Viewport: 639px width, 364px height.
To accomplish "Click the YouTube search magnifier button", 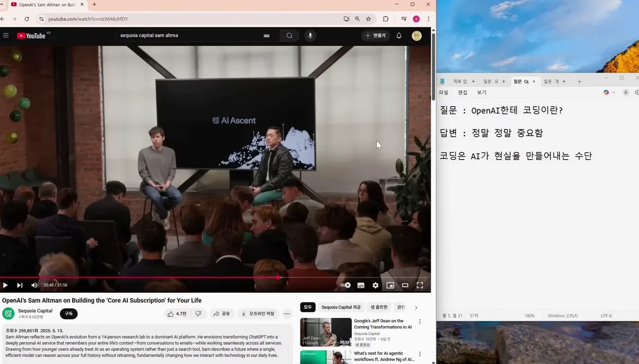I will point(289,35).
